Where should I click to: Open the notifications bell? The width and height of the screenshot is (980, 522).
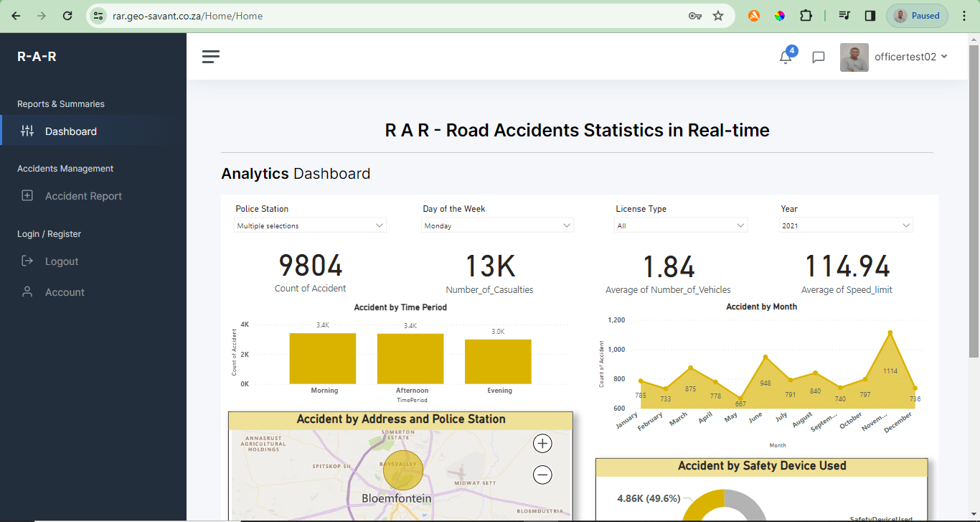786,57
